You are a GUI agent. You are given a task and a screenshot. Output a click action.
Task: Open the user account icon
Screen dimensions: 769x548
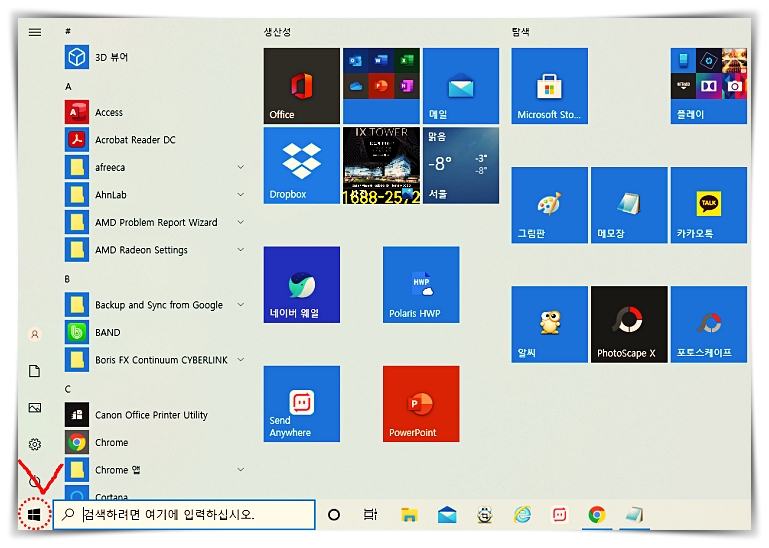point(35,335)
